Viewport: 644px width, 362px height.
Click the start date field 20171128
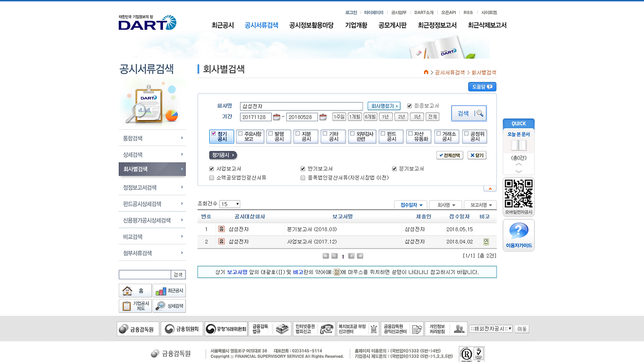pyautogui.click(x=256, y=117)
